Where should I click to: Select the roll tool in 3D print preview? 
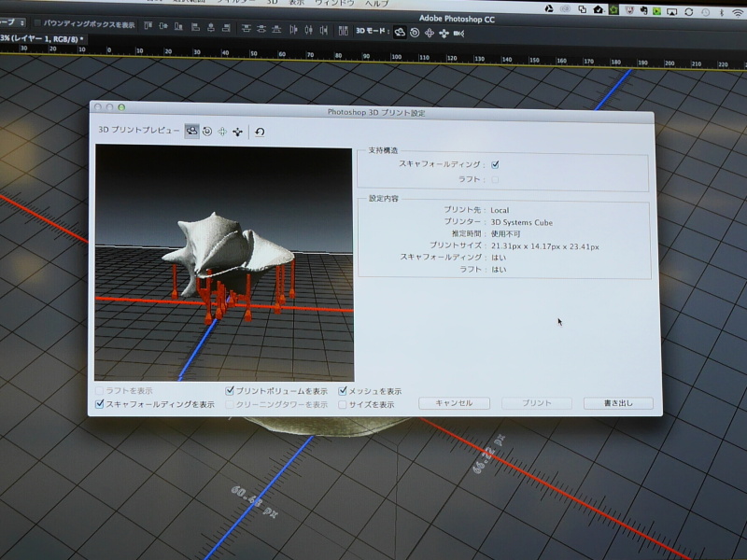coord(207,132)
